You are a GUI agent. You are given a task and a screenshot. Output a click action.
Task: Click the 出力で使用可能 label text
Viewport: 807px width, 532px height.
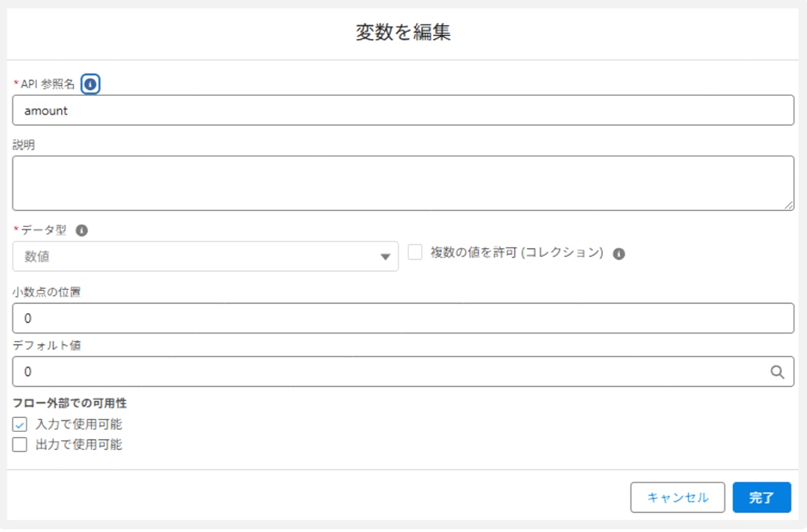coord(78,444)
